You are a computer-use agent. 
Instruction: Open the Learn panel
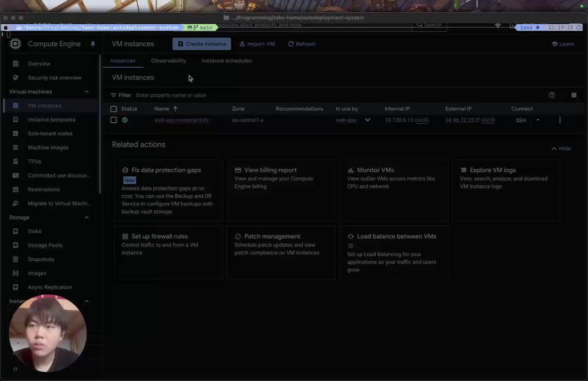(563, 44)
